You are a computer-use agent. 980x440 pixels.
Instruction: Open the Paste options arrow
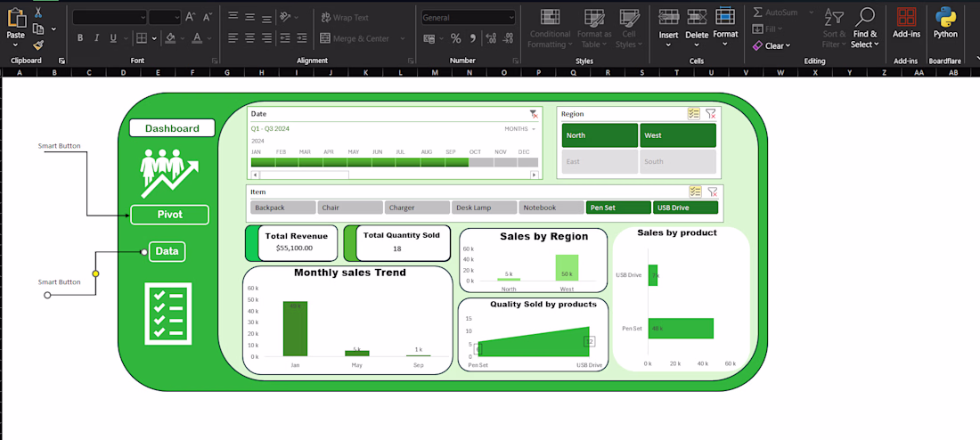coord(16,45)
